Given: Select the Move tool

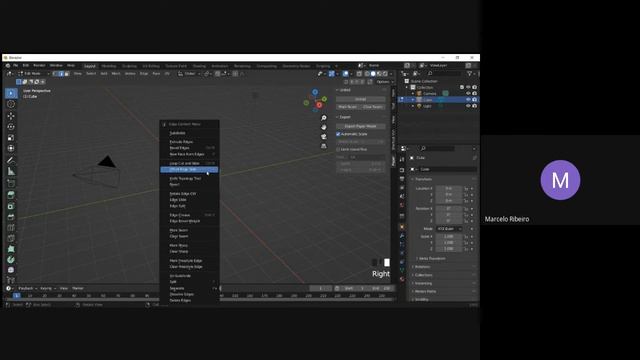Looking at the screenshot, I should tap(11, 116).
